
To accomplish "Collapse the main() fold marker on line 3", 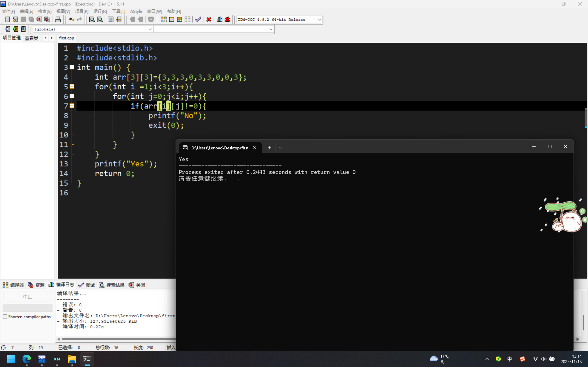I will pos(72,67).
